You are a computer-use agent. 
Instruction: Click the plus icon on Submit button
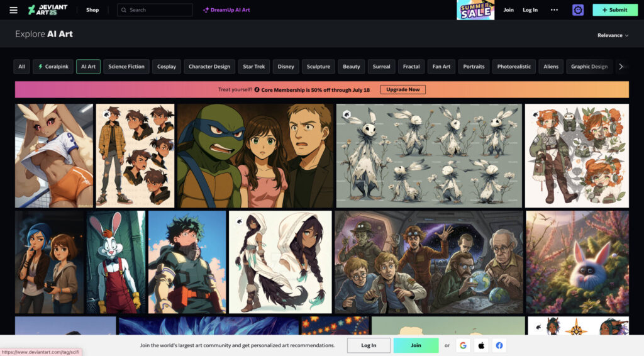click(604, 10)
